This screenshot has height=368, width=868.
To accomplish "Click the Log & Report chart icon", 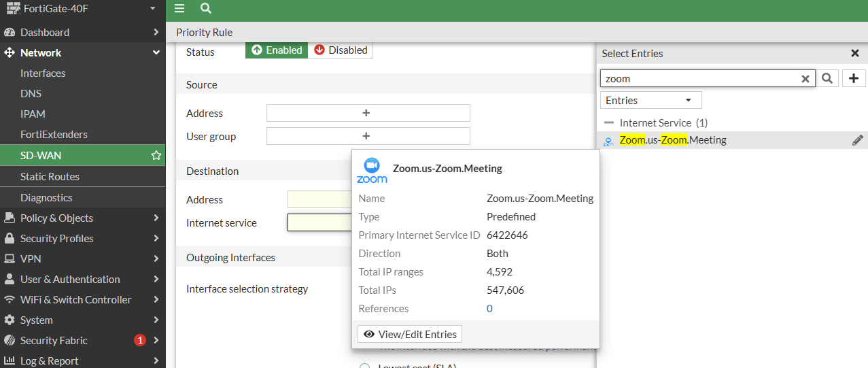I will pyautogui.click(x=10, y=361).
